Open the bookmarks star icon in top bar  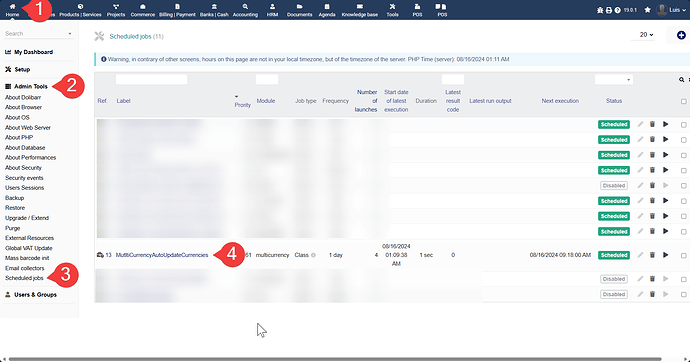(x=647, y=10)
